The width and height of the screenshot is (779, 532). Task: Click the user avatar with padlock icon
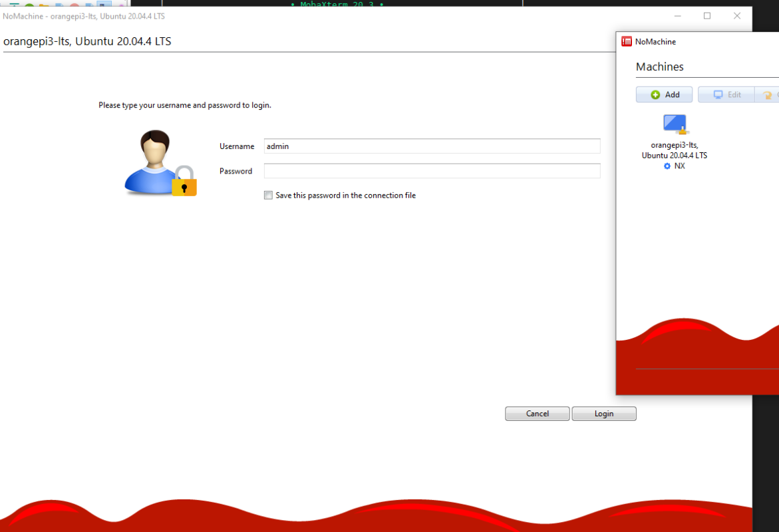click(x=160, y=164)
